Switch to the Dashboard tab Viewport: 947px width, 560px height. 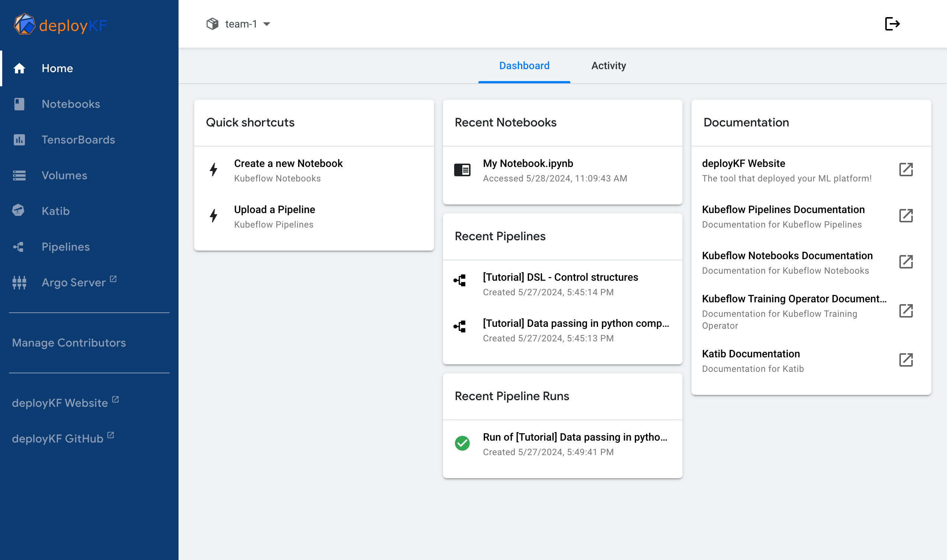(524, 66)
